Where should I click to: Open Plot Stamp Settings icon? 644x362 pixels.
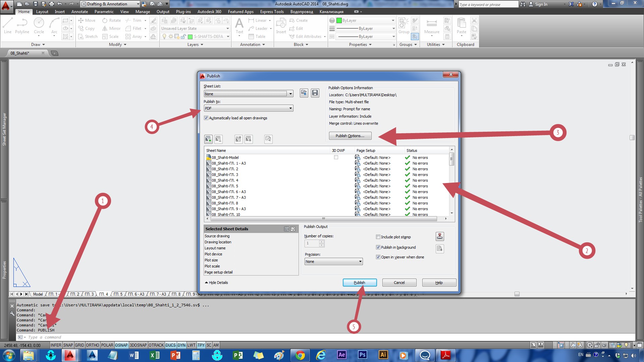440,236
